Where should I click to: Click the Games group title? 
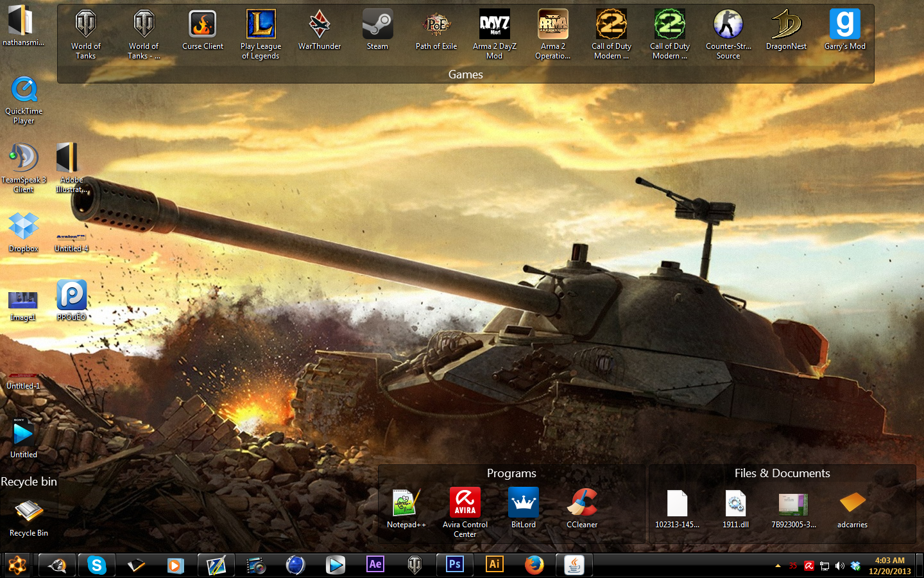(x=466, y=74)
